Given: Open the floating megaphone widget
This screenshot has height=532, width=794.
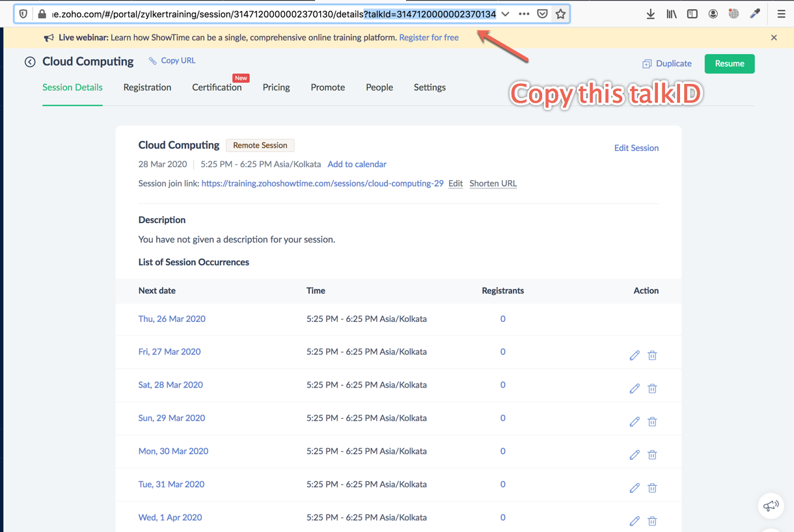Looking at the screenshot, I should click(x=771, y=505).
